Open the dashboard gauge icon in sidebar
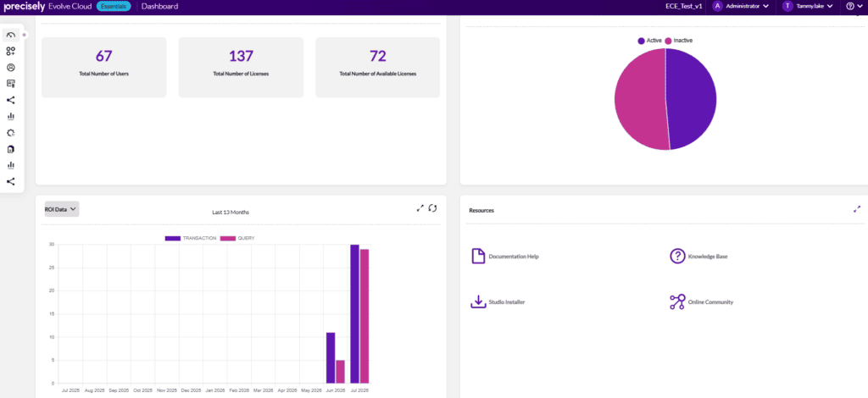Screen dimensions: 868x398 10,35
